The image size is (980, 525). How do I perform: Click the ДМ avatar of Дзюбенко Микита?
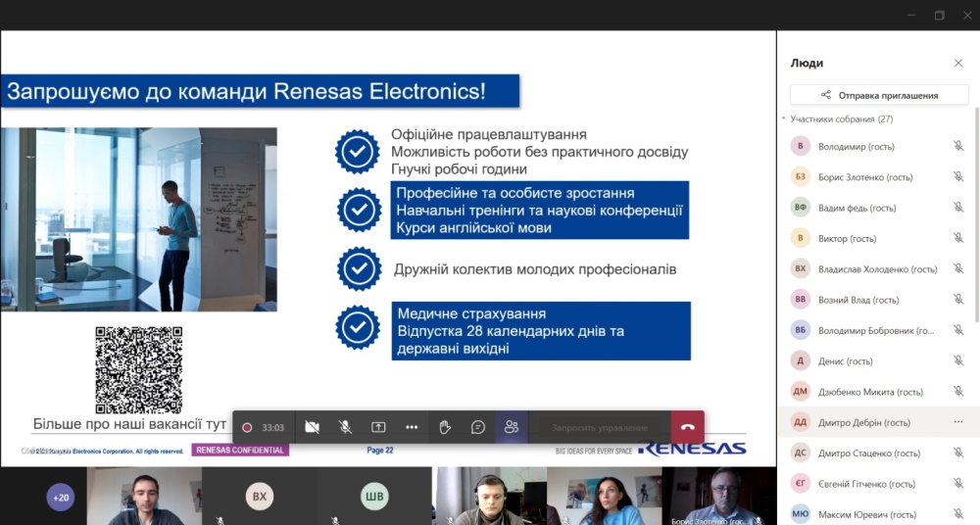pos(800,391)
